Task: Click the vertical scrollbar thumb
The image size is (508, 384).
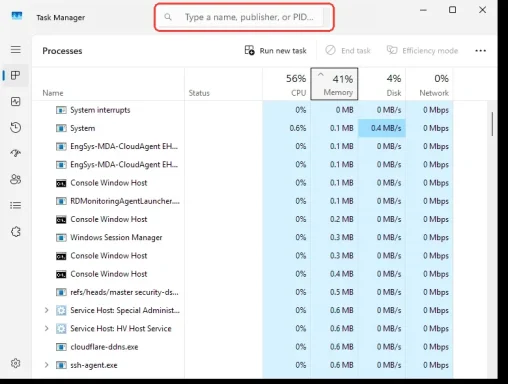Action: (492, 124)
